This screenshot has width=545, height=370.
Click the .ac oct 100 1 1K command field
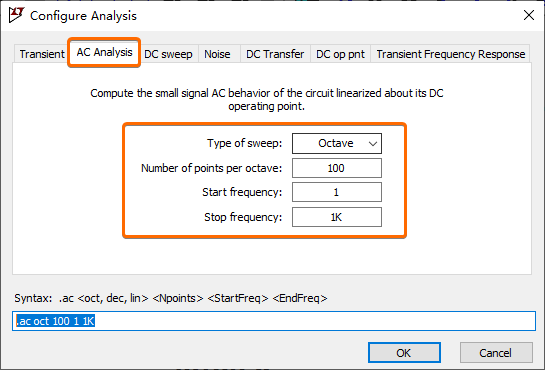pyautogui.click(x=274, y=321)
